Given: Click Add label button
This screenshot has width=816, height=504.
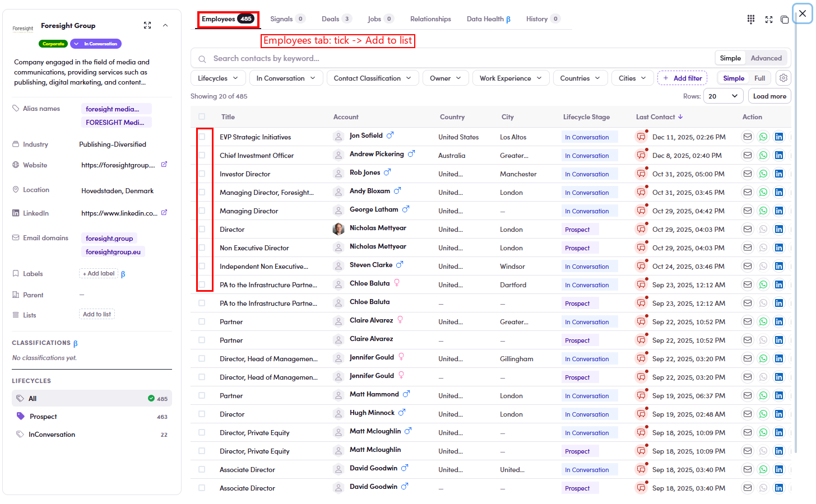Looking at the screenshot, I should click(99, 273).
